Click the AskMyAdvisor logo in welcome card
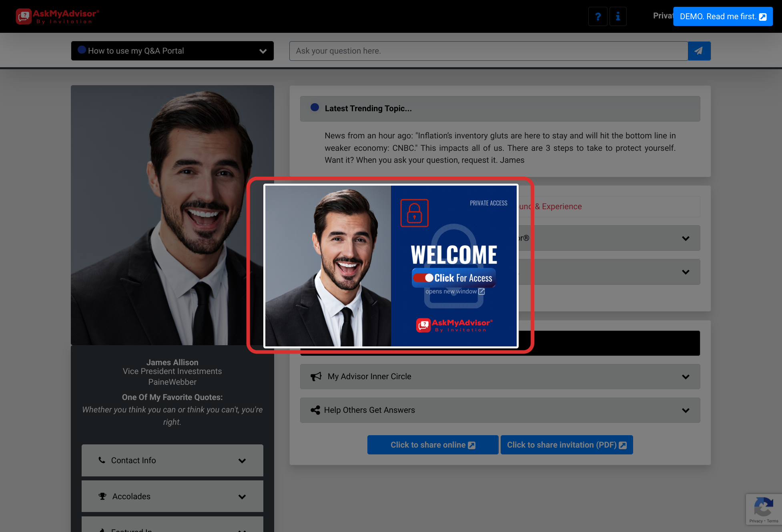Screen dimensions: 782x532 (454, 325)
